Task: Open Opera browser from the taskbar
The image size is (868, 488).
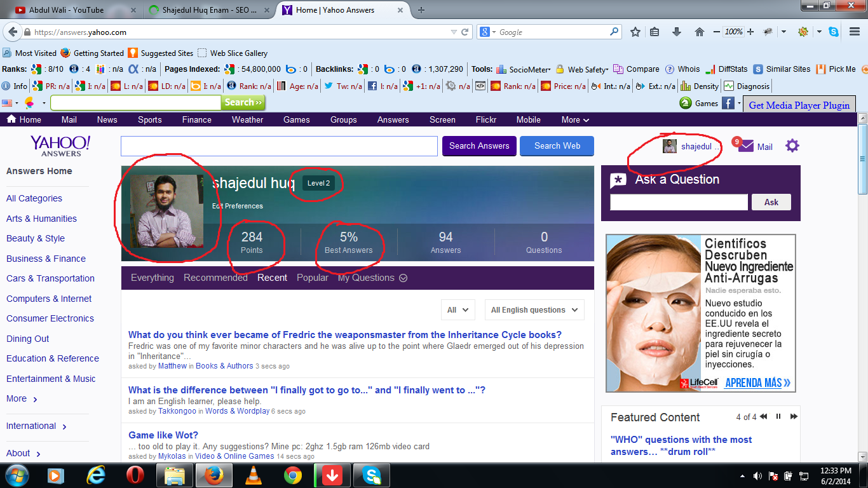Action: 135,475
